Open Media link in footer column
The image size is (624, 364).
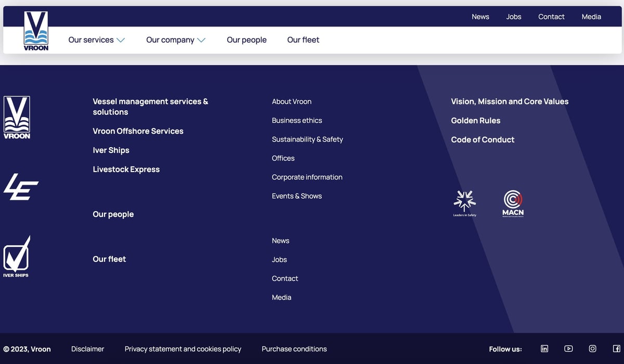click(281, 297)
